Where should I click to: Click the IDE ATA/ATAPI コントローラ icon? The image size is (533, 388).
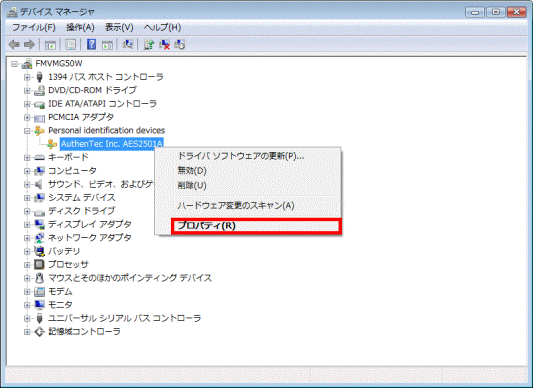pos(39,104)
